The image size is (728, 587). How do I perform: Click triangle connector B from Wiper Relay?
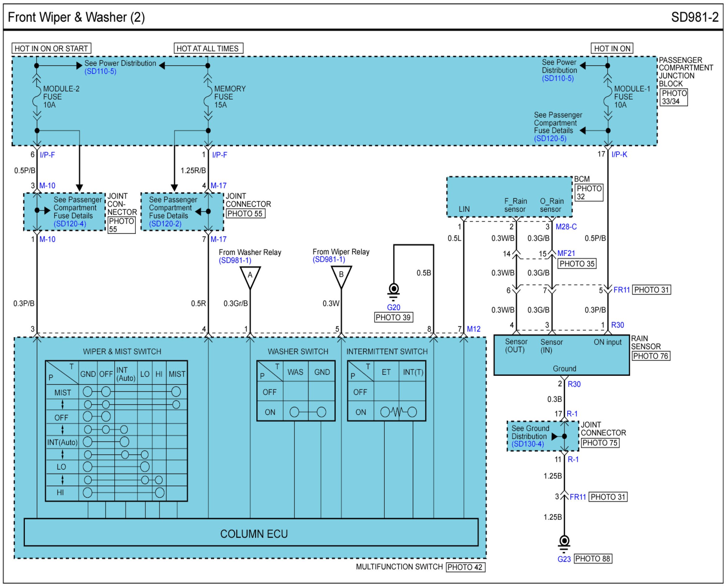point(341,275)
